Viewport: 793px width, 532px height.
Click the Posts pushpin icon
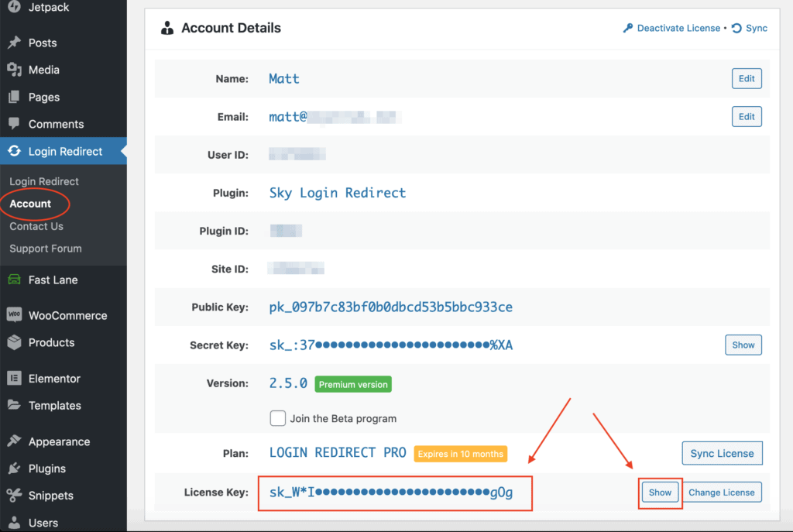coord(14,43)
